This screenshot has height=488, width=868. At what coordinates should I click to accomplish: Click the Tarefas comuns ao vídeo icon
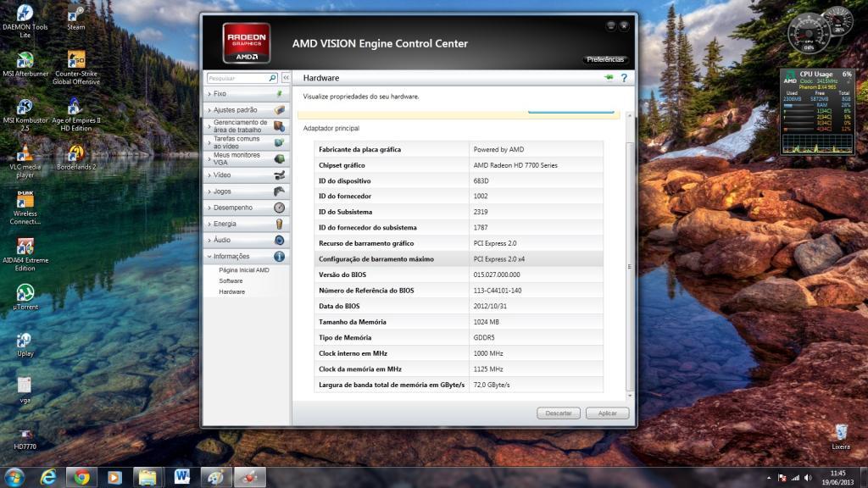(x=279, y=142)
